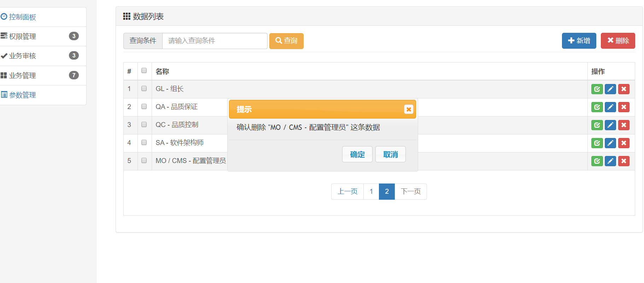Check the box for QA - 品质保证

coord(144,107)
